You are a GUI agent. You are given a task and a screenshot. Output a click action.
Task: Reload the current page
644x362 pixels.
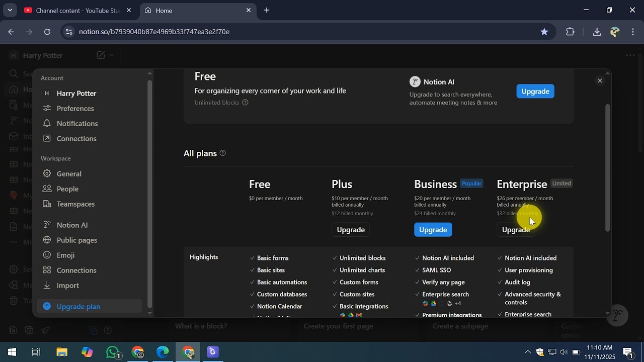point(47,32)
